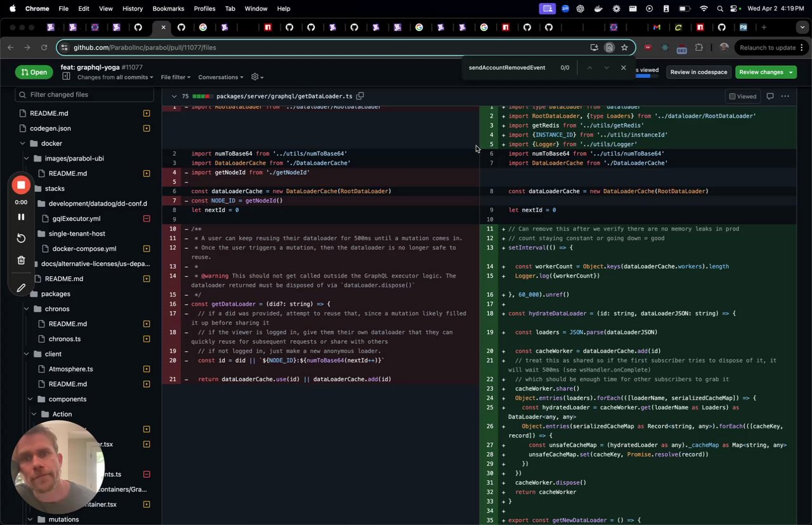This screenshot has height=525, width=812.
Task: Restart the recording with rewind icon
Action: 21,238
